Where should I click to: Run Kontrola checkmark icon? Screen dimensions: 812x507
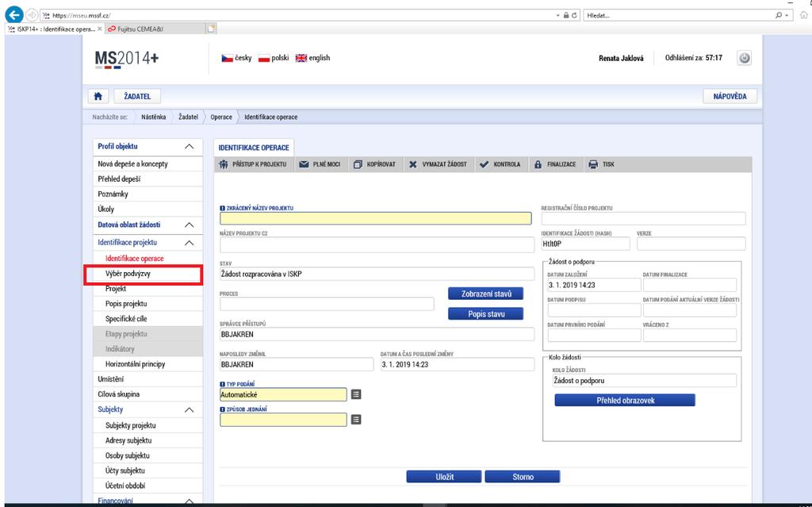pos(484,164)
